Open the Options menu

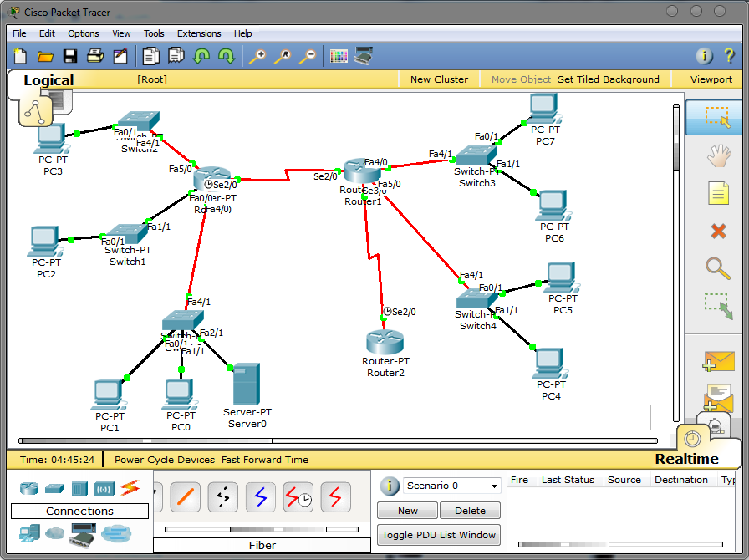84,33
